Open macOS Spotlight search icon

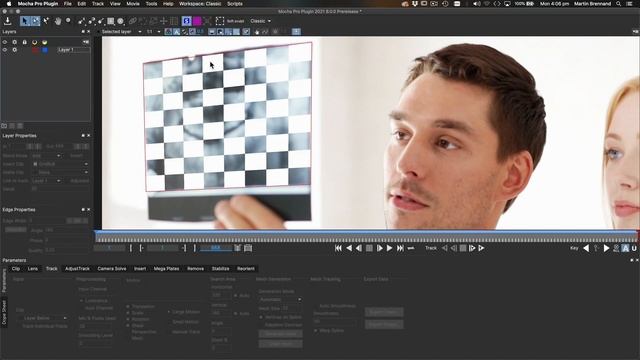click(619, 4)
